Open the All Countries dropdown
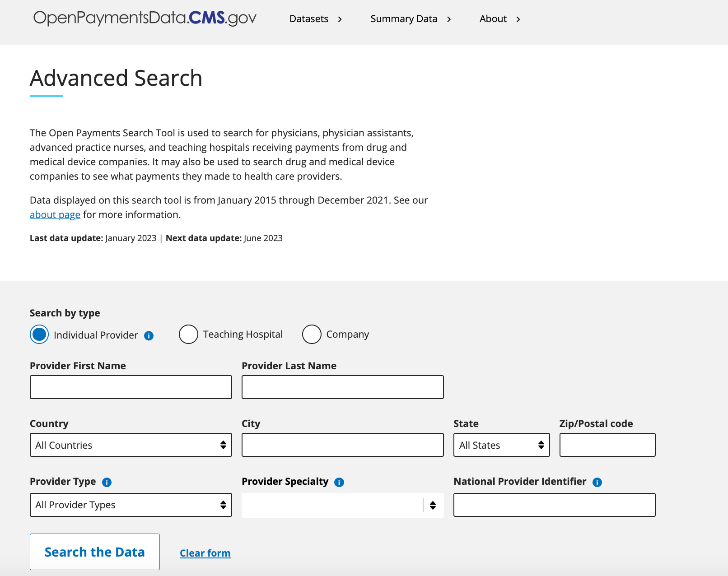Screen dimensions: 728x576 (x=131, y=445)
